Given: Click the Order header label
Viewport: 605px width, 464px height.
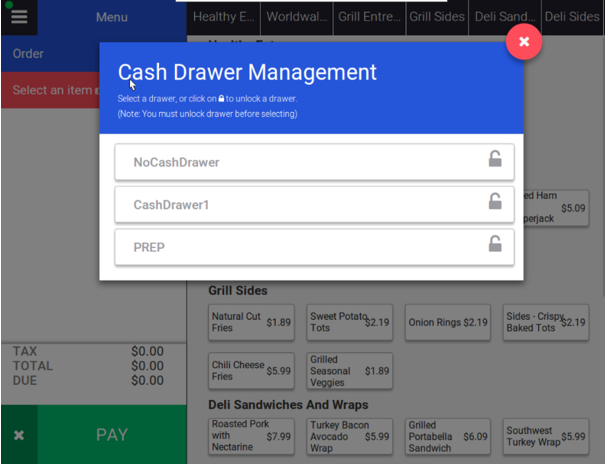Looking at the screenshot, I should click(28, 54).
